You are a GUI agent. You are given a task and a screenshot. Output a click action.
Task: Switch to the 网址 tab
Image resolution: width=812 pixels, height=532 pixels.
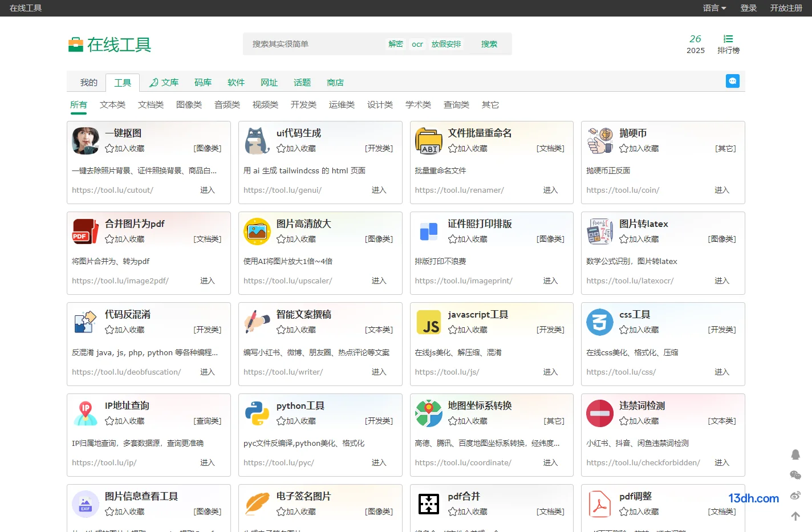269,82
